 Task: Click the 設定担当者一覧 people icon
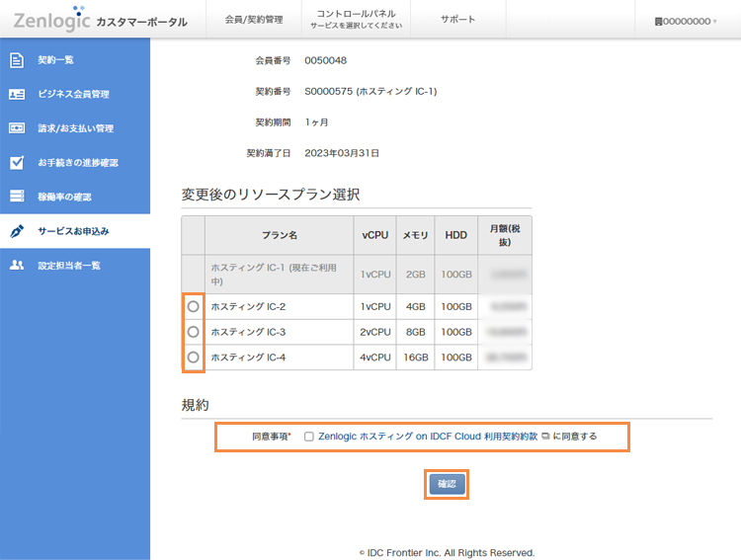tap(17, 265)
